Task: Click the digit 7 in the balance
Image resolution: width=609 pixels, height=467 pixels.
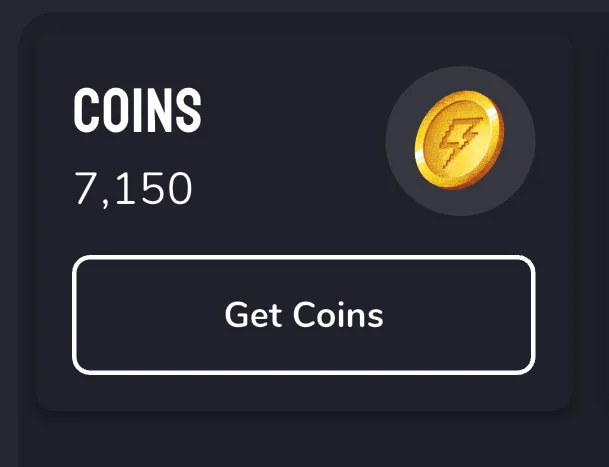Action: click(x=85, y=188)
